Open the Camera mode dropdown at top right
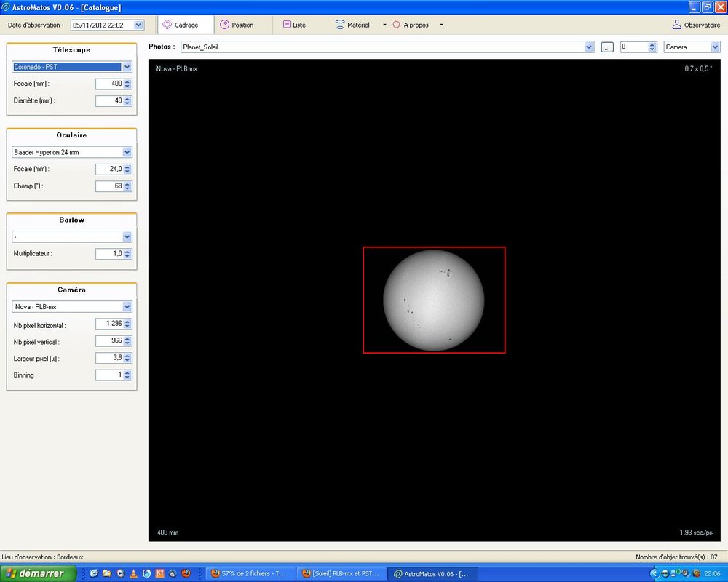Screen dimensions: 728x582 point(715,47)
